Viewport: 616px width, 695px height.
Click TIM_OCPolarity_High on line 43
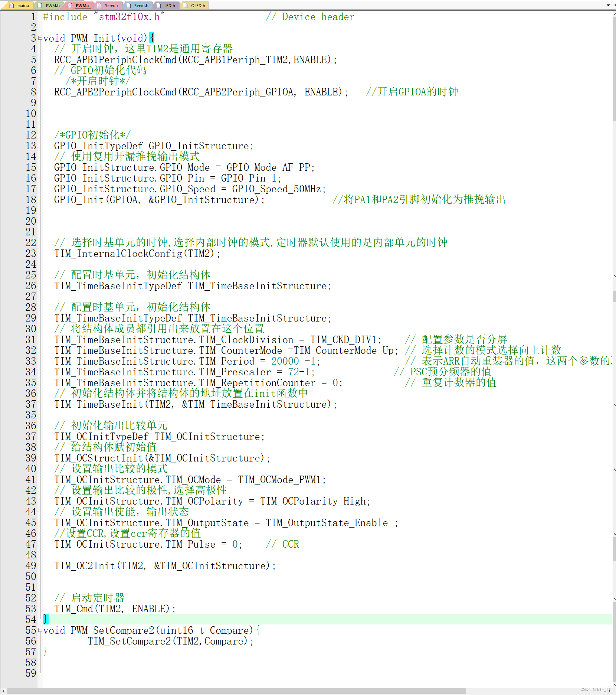coord(313,501)
